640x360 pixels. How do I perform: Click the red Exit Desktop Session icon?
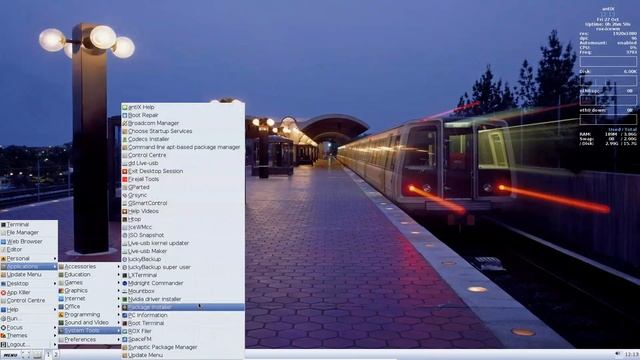[x=125, y=171]
